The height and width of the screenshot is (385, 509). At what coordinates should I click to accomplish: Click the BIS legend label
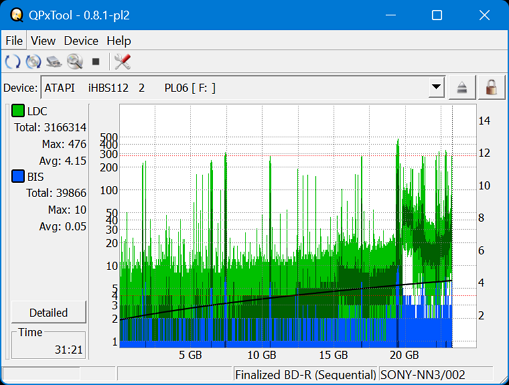pyautogui.click(x=35, y=177)
